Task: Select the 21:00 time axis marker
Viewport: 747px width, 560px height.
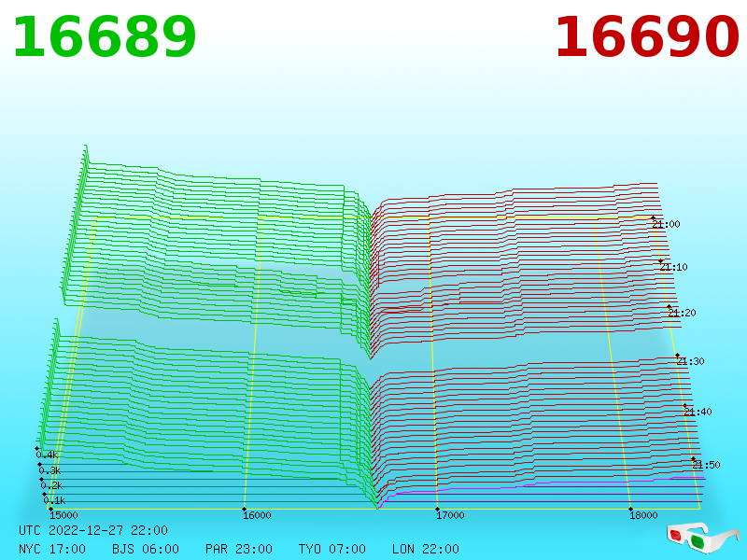Action: click(666, 224)
